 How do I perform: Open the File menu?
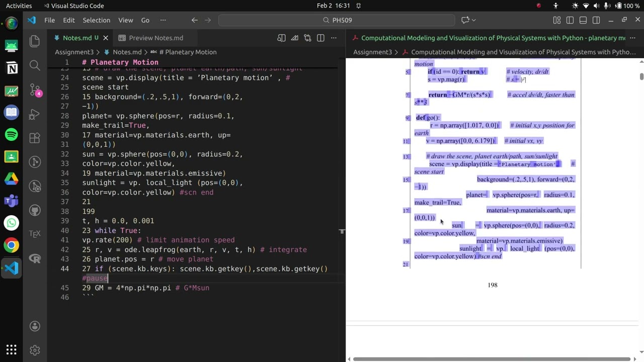[49, 20]
